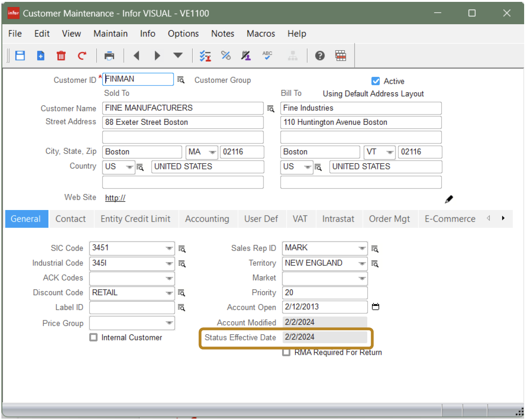Screen dimensions: 526x420
Task: Click the Priority field showing 20
Action: pyautogui.click(x=325, y=293)
